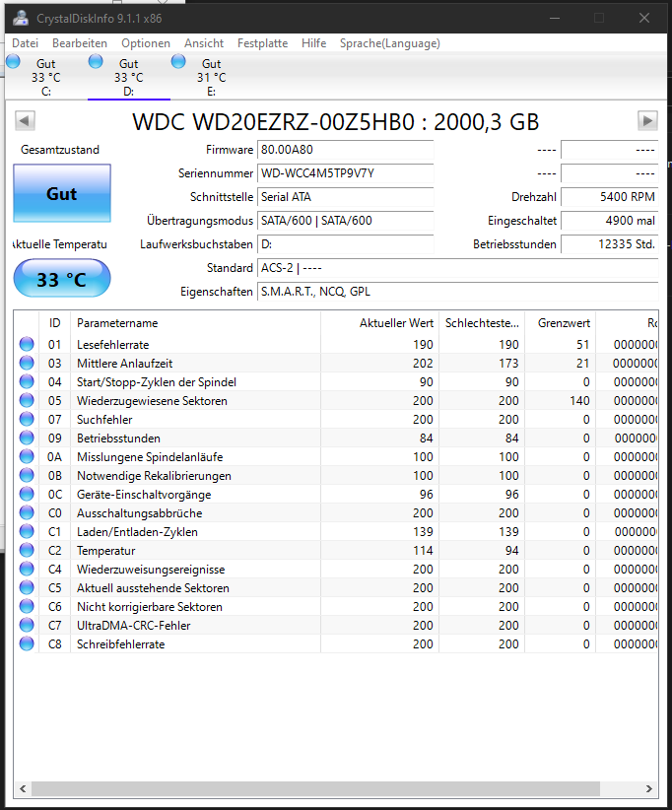Click the scrollbar left arrow
The width and height of the screenshot is (672, 810).
click(x=23, y=789)
